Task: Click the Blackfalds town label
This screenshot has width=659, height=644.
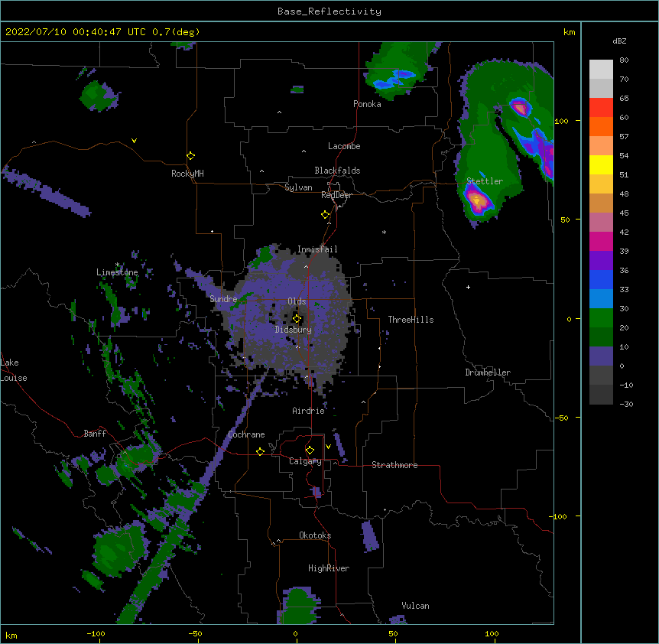Action: tap(337, 171)
